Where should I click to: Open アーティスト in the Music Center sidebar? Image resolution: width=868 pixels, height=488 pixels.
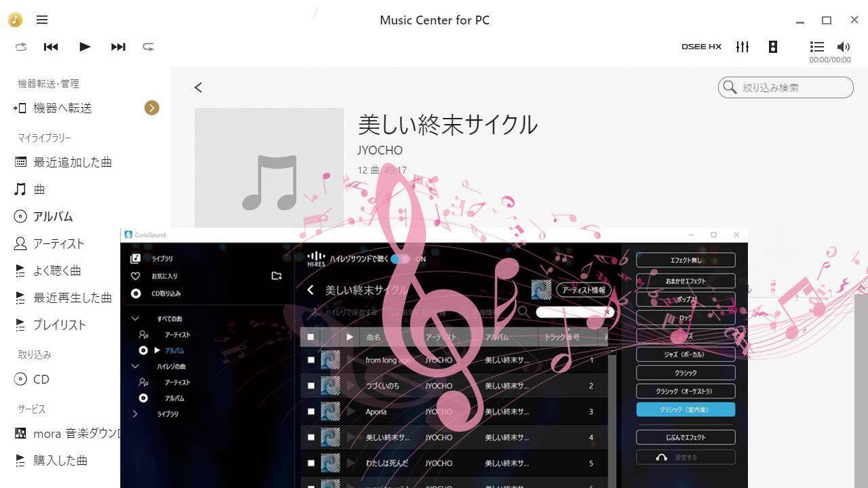(59, 243)
